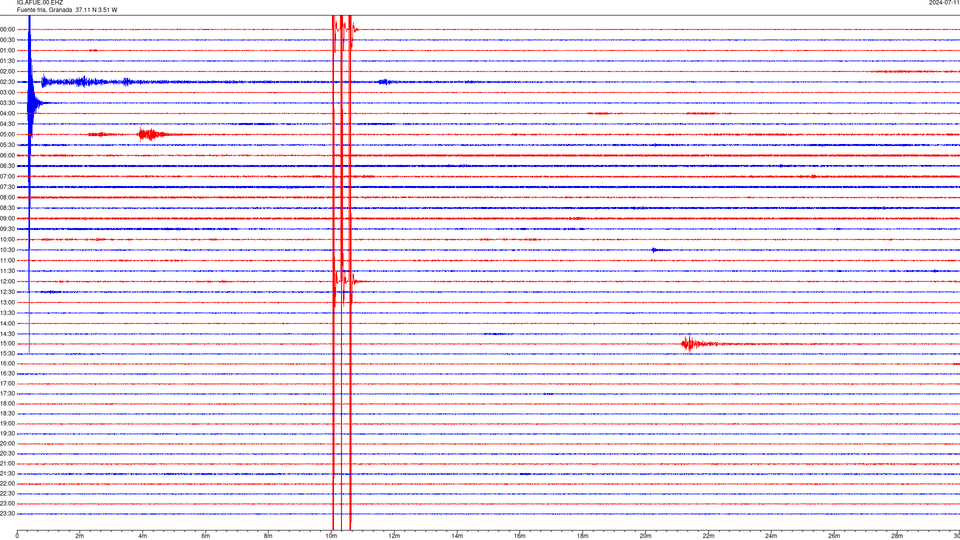Image resolution: width=960 pixels, height=540 pixels.
Task: Select the 08:00 time label
Action: tap(7, 198)
